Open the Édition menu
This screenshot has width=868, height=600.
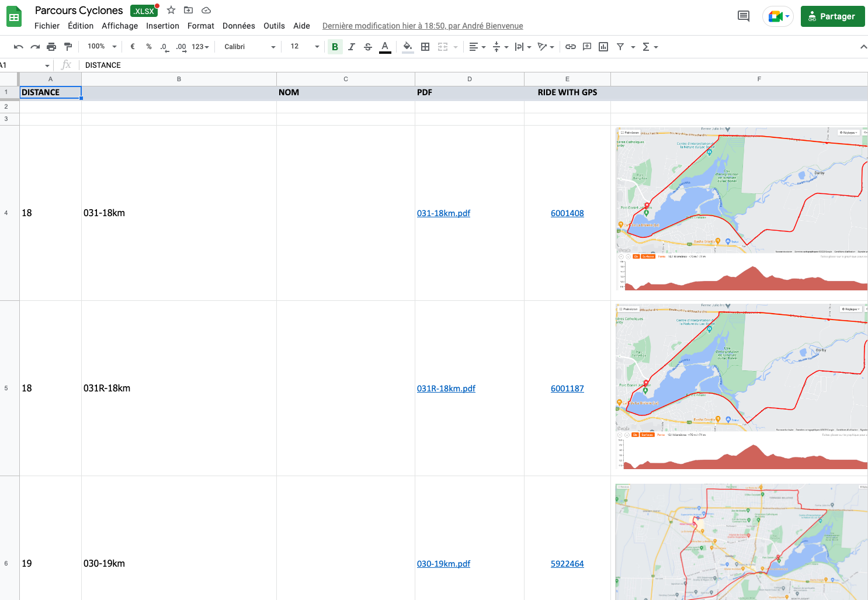pyautogui.click(x=81, y=26)
